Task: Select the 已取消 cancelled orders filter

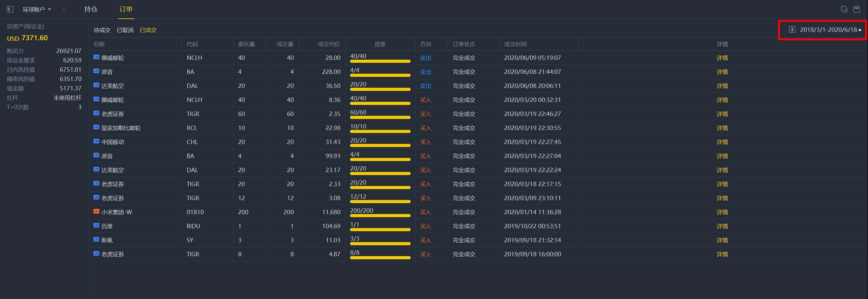Action: click(125, 30)
